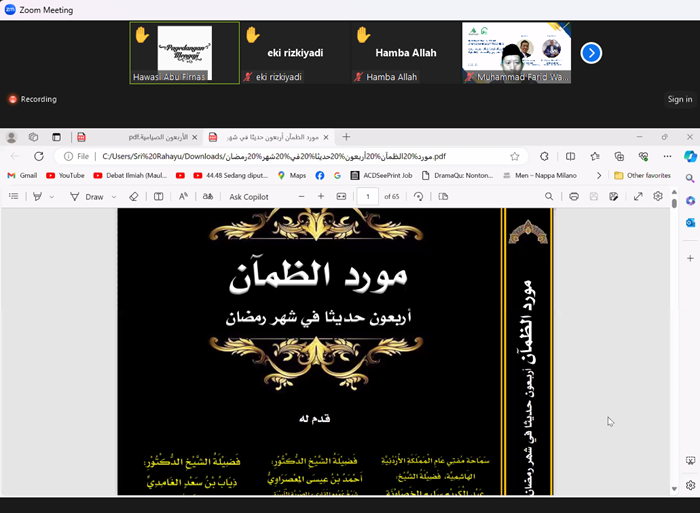
Task: Close the مورد الظمآن PDF tab
Action: coord(326,138)
